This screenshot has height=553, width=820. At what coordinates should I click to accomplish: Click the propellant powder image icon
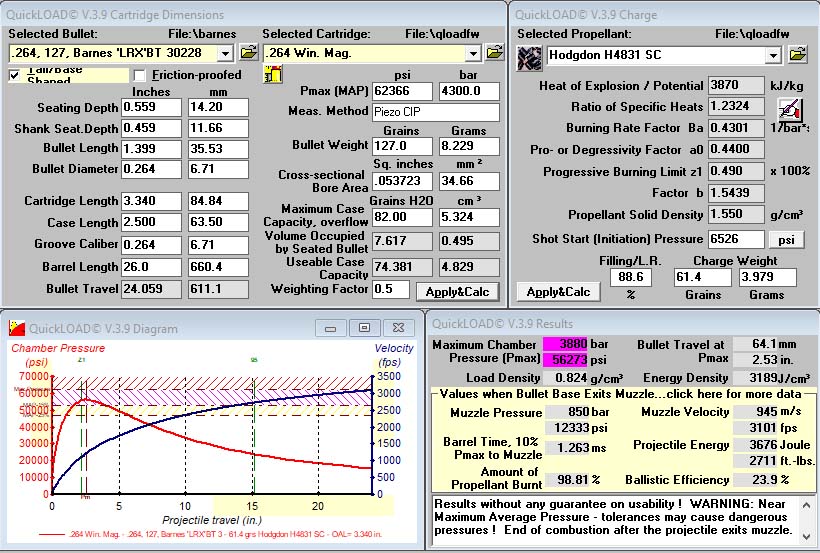tap(529, 58)
